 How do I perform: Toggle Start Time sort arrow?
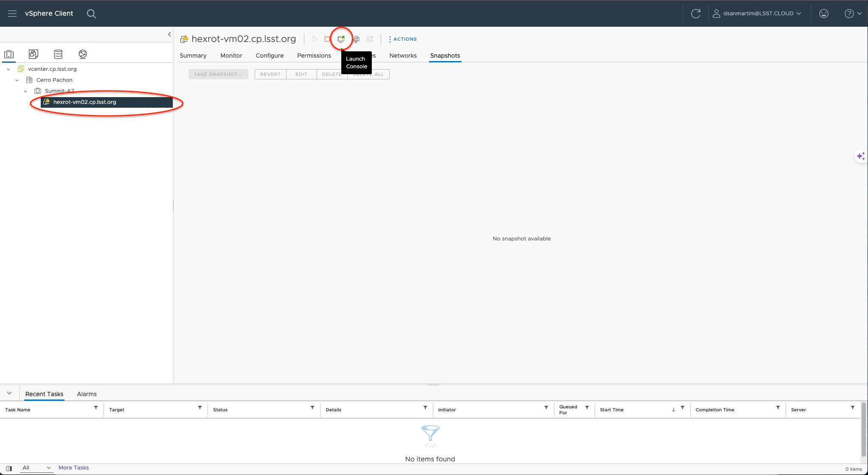point(674,410)
